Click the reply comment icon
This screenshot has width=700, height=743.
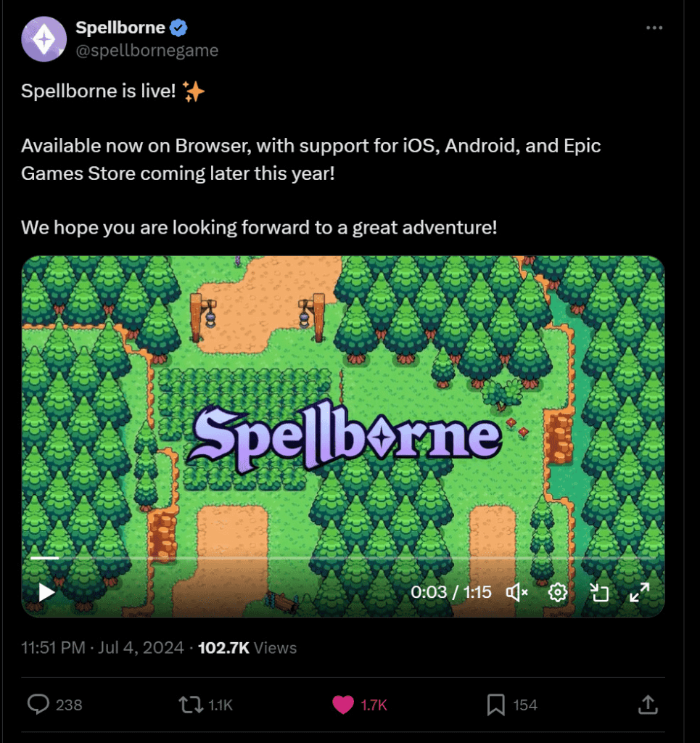pos(38,704)
